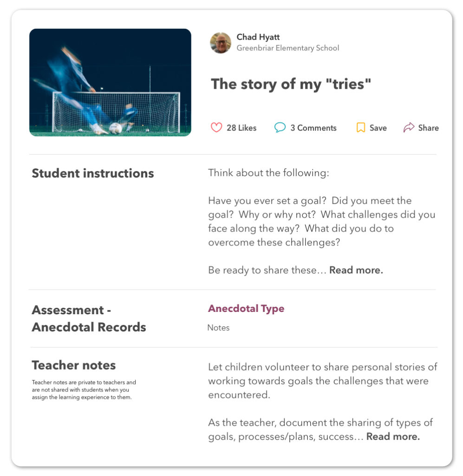Click the "Share" text label
463x476 pixels.
[428, 128]
